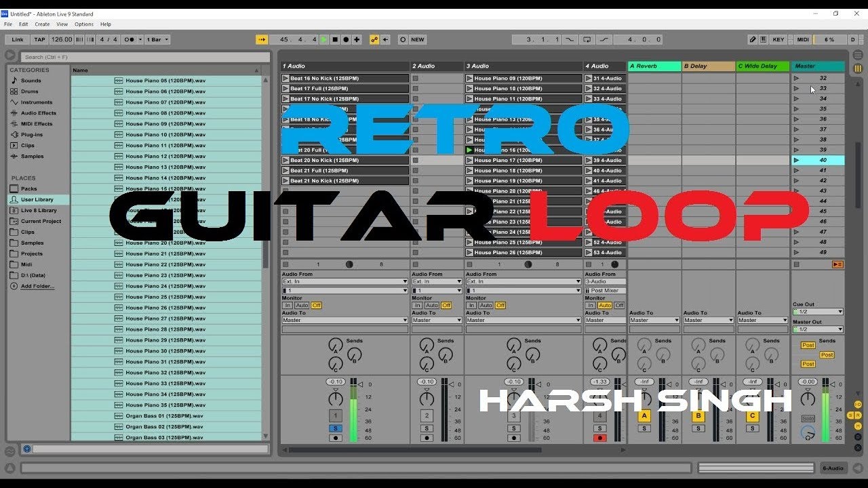Open track 2 Audio From dropdown
This screenshot has height=488, width=868.
437,281
